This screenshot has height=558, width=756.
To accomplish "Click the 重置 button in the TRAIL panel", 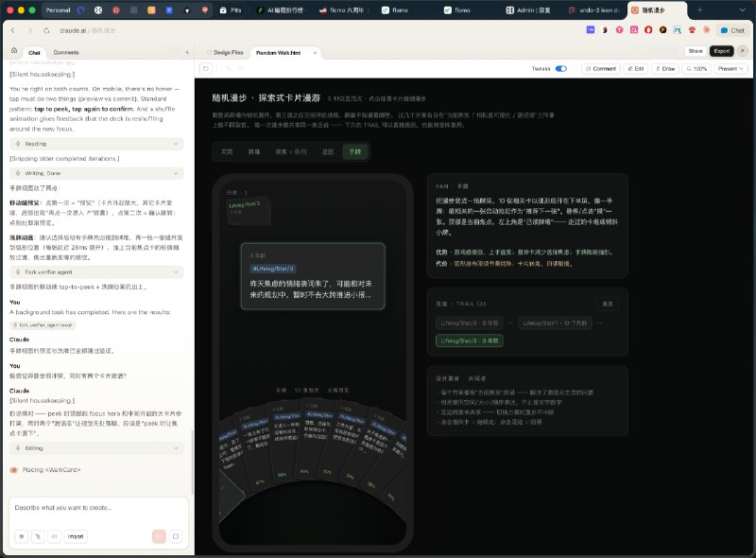I will (x=609, y=305).
